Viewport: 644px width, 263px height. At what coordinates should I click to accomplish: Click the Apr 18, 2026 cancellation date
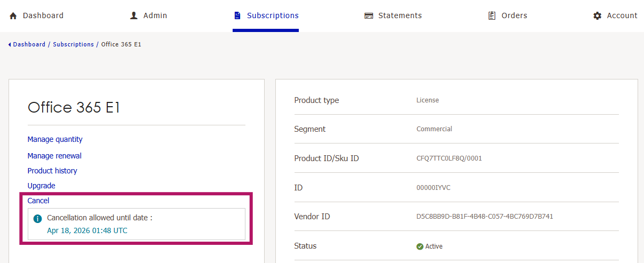click(87, 230)
